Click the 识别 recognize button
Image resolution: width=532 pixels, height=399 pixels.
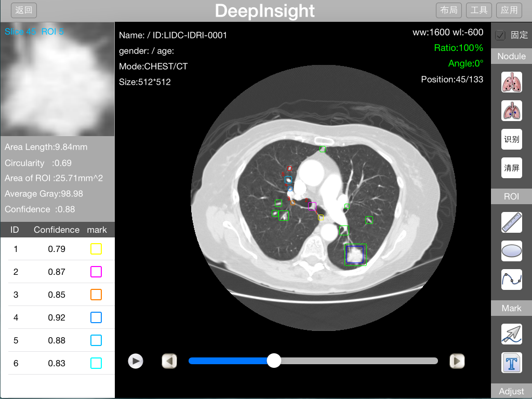[x=511, y=139]
